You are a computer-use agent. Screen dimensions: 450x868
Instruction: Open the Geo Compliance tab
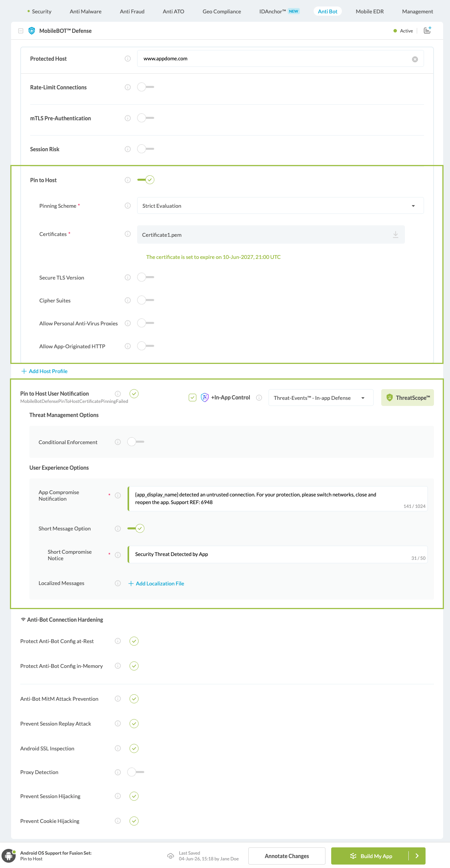click(222, 11)
